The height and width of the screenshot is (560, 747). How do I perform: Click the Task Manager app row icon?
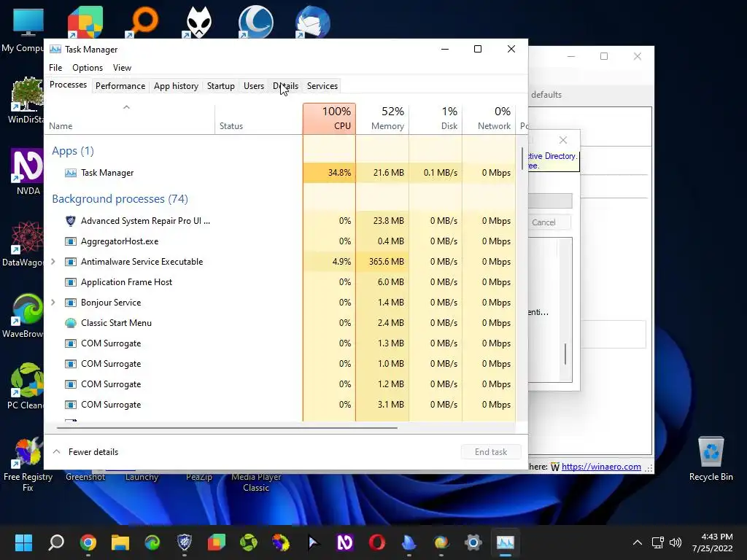[x=71, y=173]
